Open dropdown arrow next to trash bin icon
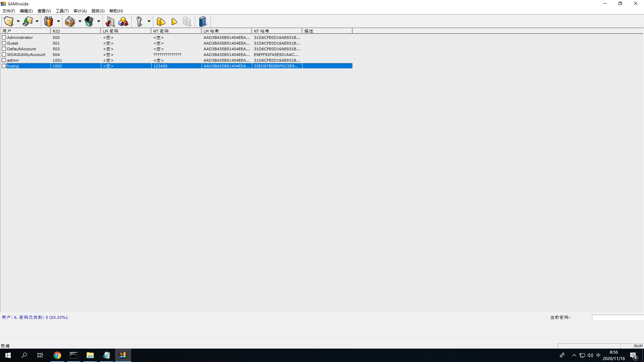Screen dimensions: 644x362 [x=99, y=21]
